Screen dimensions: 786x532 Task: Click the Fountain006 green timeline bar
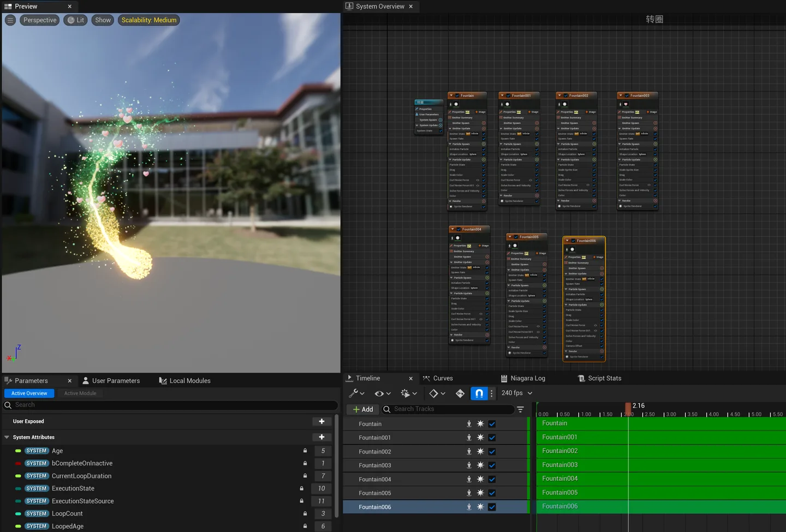661,506
